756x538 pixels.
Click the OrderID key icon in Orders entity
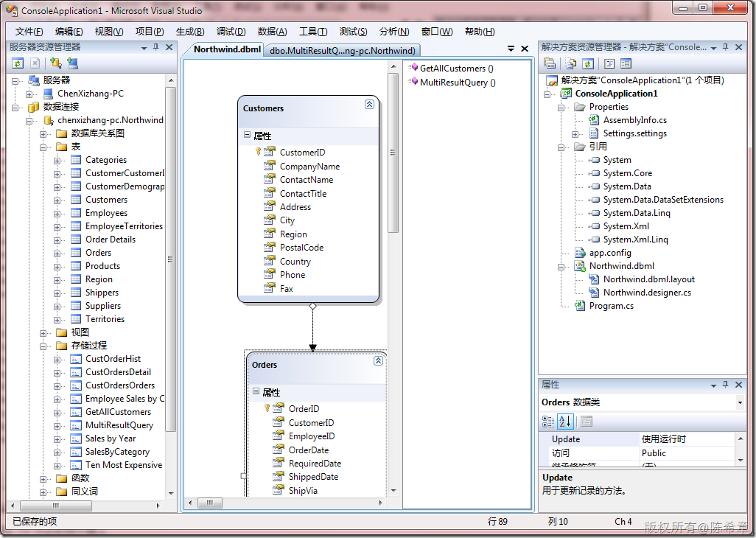tap(267, 408)
